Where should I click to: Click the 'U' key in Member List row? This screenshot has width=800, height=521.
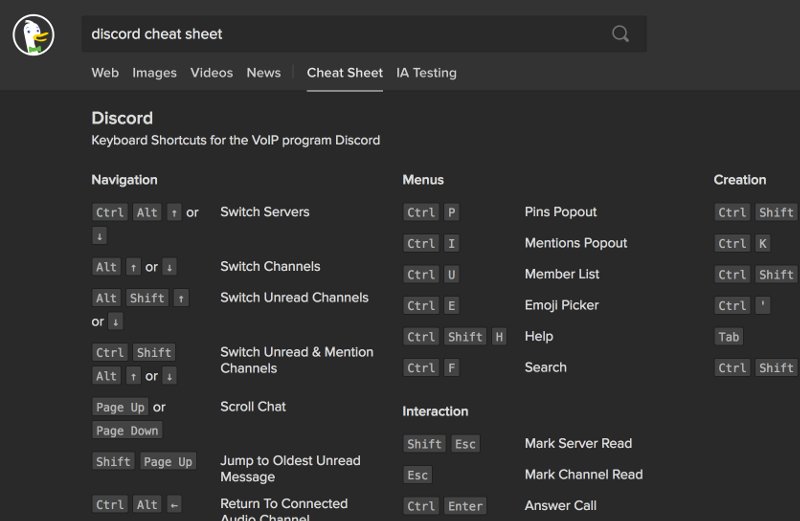452,275
